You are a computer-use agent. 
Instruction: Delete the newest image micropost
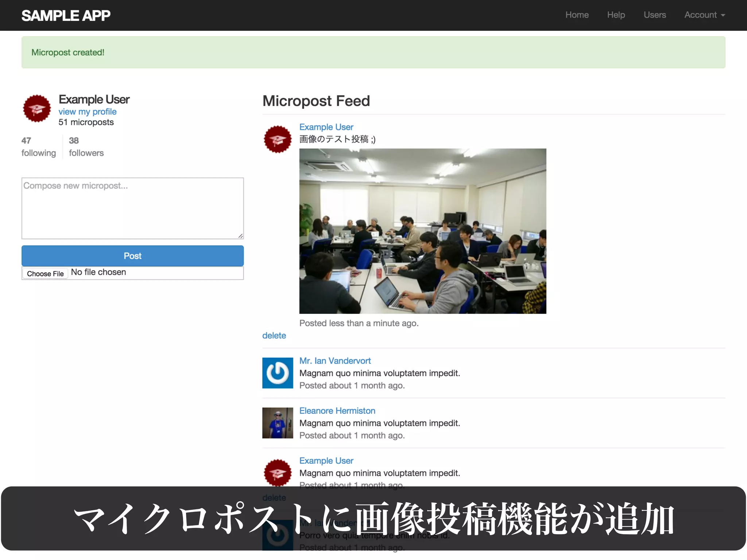pyautogui.click(x=274, y=335)
